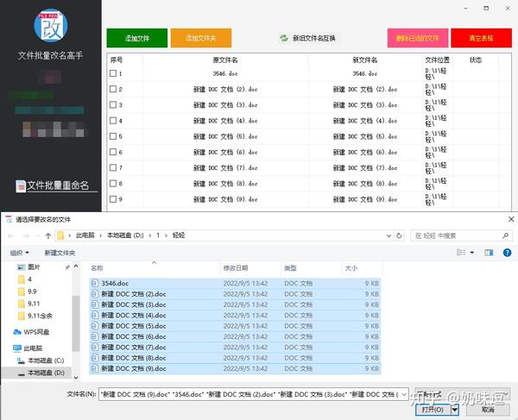Viewport: 518px width, 420px height.
Task: Click the 文件名(N) input field
Action: click(250, 394)
